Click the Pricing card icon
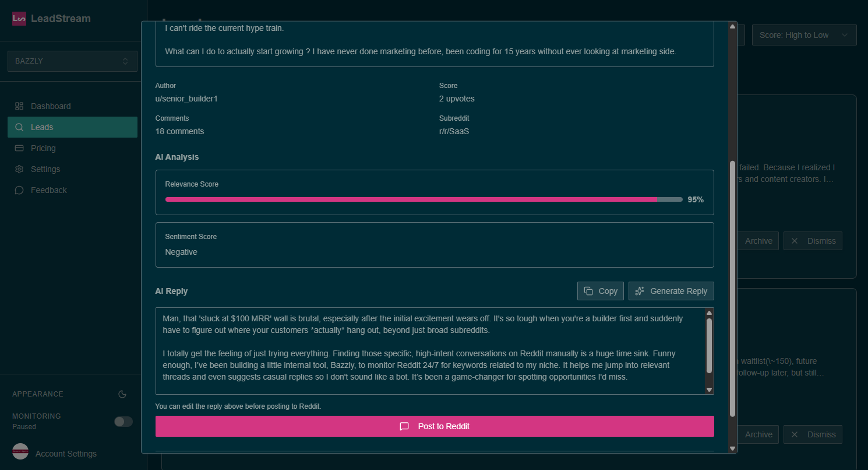The height and width of the screenshot is (470, 868). click(x=19, y=148)
